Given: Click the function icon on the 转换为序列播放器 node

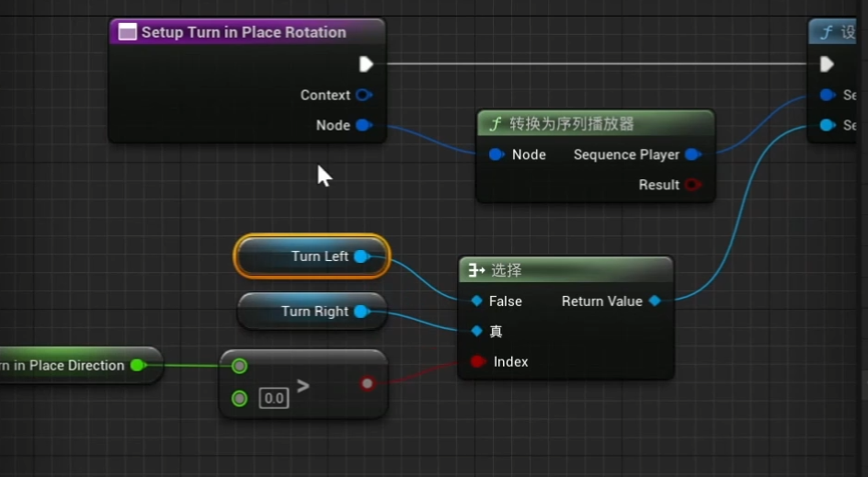Looking at the screenshot, I should pos(496,124).
